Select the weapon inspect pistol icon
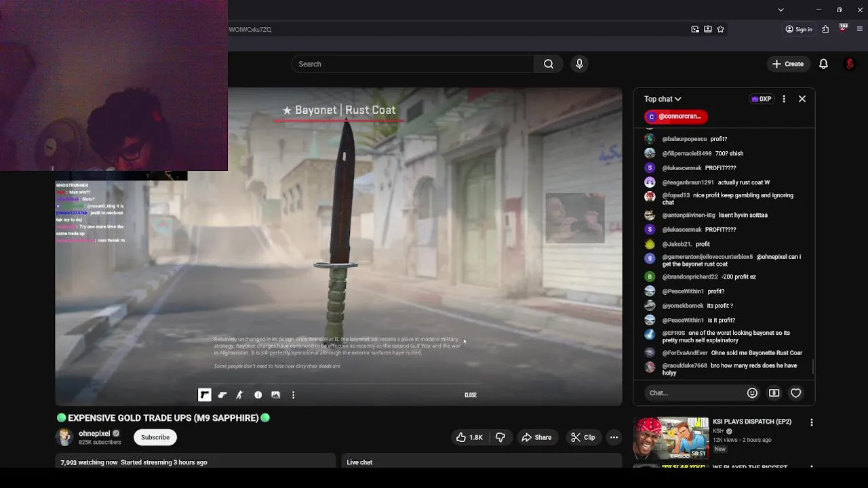This screenshot has width=868, height=488. click(x=204, y=394)
